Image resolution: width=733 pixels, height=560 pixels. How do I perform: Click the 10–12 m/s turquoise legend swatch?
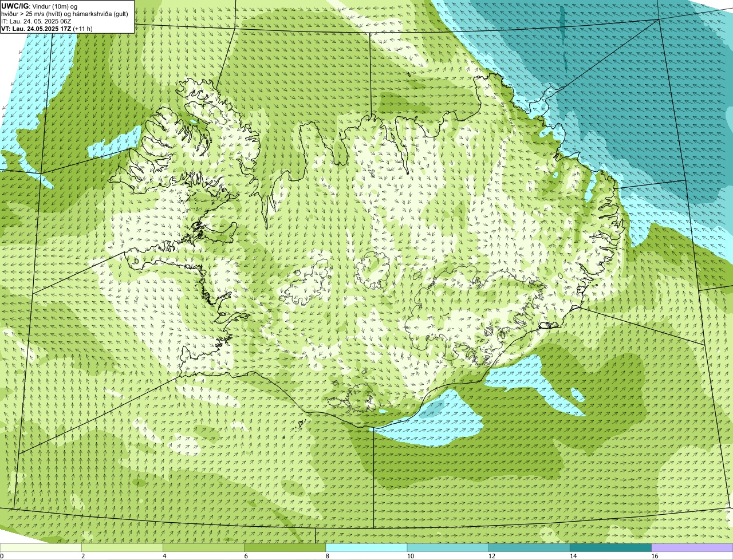pos(448,548)
